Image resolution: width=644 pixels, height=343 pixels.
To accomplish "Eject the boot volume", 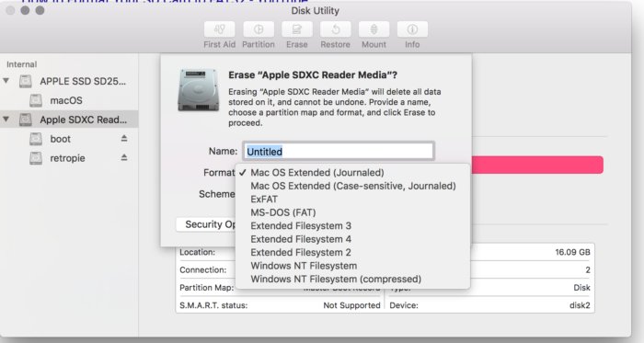I will (x=124, y=139).
